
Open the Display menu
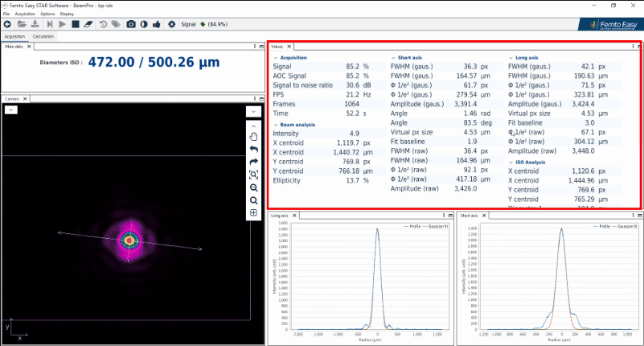68,14
